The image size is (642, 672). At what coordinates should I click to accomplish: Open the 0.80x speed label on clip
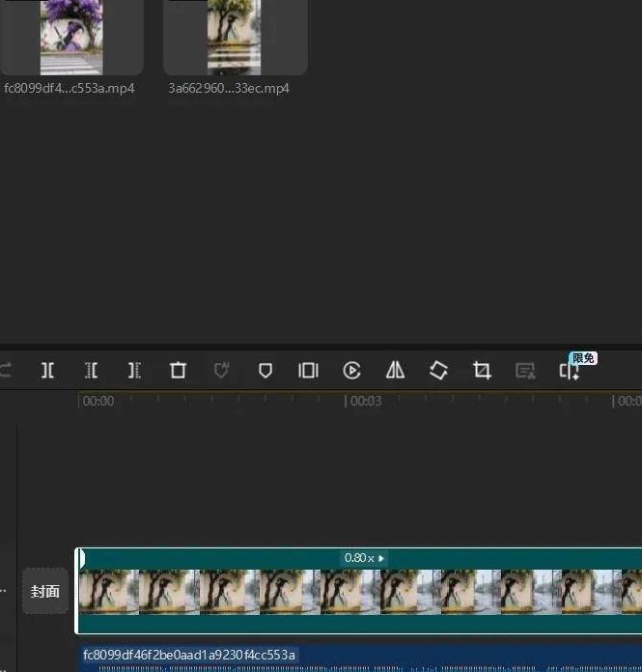coord(363,558)
